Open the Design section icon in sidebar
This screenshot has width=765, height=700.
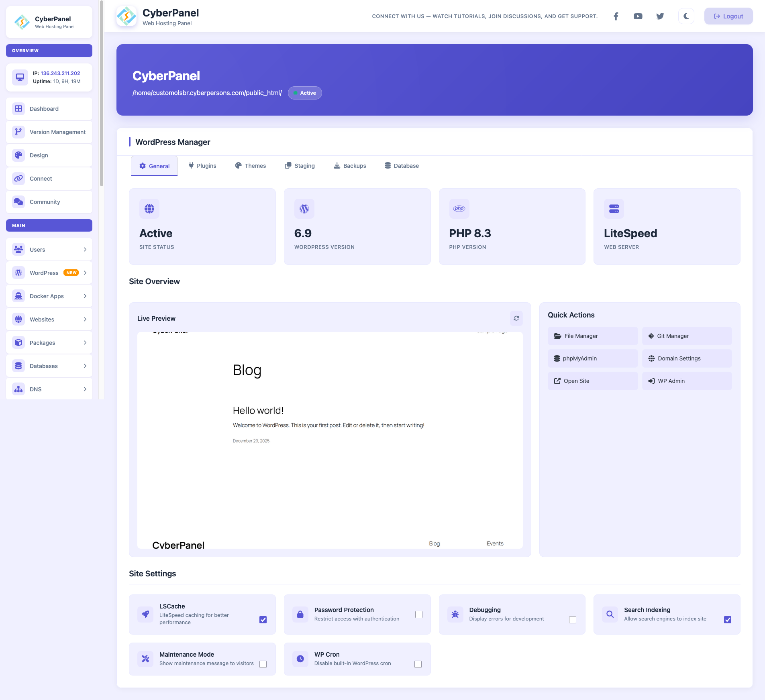18,155
